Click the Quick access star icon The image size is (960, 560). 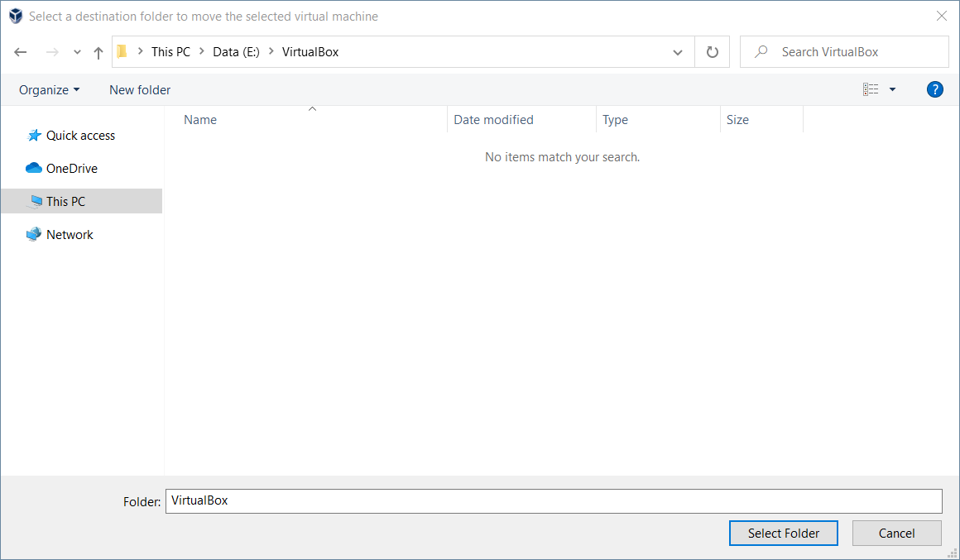[x=34, y=136]
